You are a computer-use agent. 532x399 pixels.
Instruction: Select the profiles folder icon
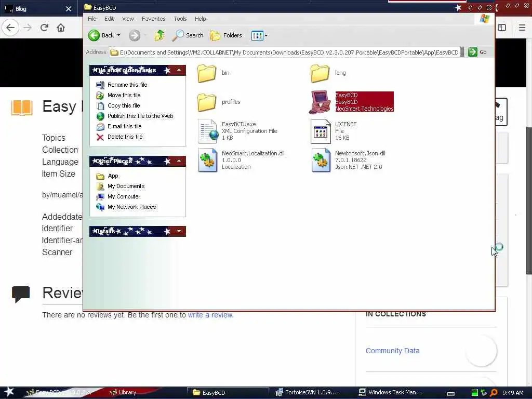coord(207,102)
